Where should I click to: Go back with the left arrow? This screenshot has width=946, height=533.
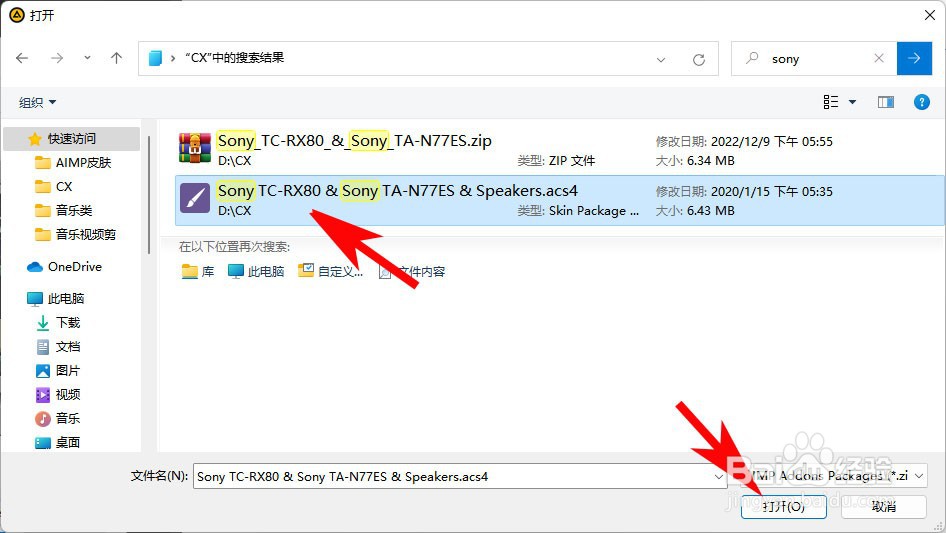(x=22, y=58)
